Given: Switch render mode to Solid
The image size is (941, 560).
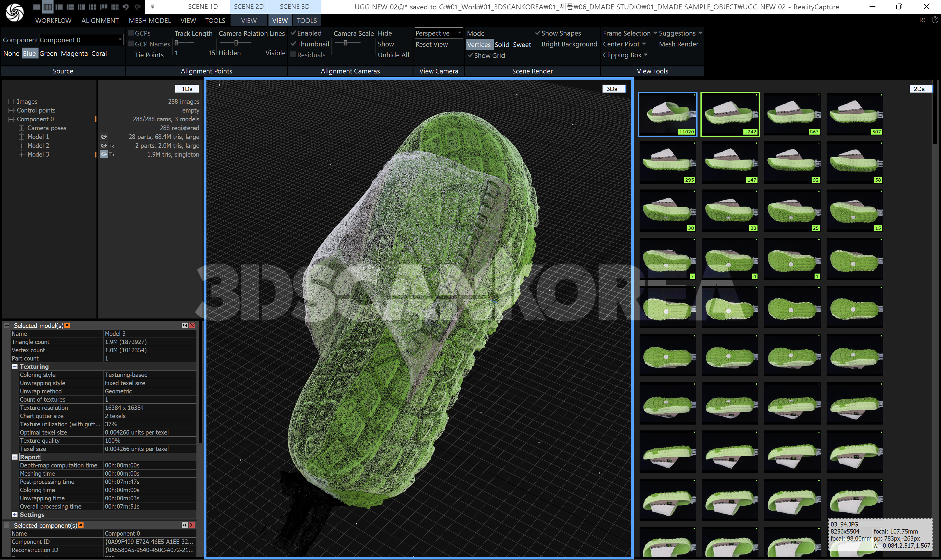Looking at the screenshot, I should coord(502,45).
